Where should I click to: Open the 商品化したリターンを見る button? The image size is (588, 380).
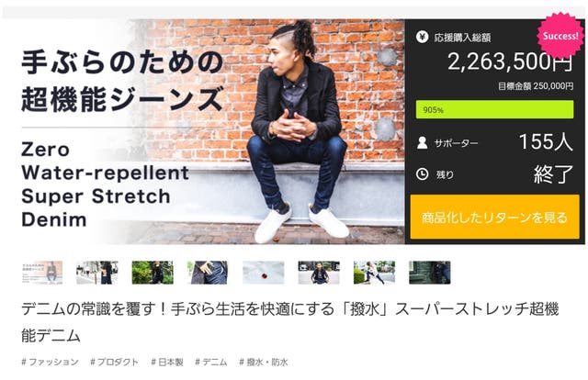click(494, 217)
